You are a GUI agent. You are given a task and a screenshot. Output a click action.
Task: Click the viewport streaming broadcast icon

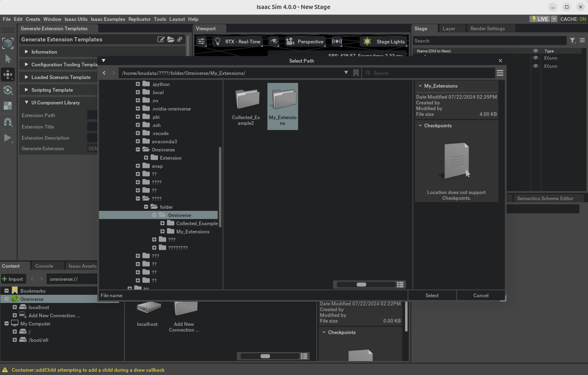337,41
